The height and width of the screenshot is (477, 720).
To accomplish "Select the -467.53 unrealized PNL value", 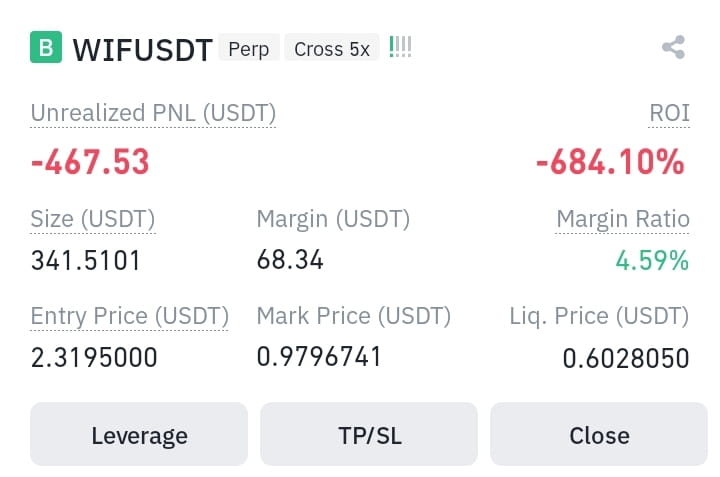I will coord(90,162).
